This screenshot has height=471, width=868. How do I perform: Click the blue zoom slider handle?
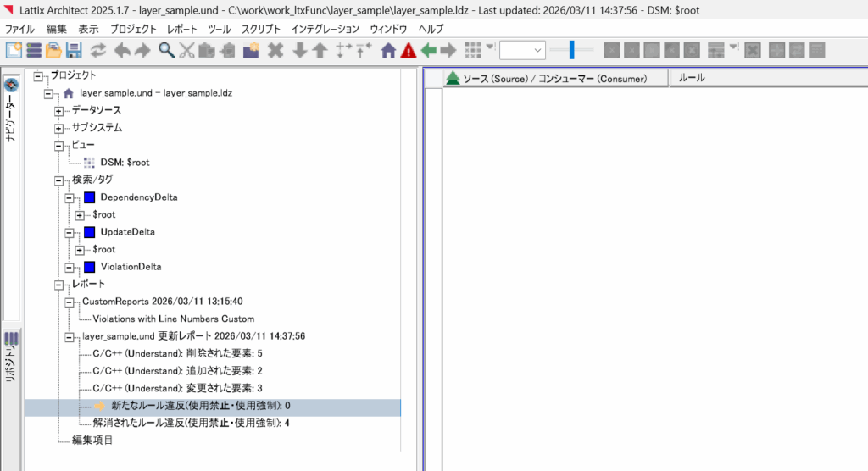[572, 51]
